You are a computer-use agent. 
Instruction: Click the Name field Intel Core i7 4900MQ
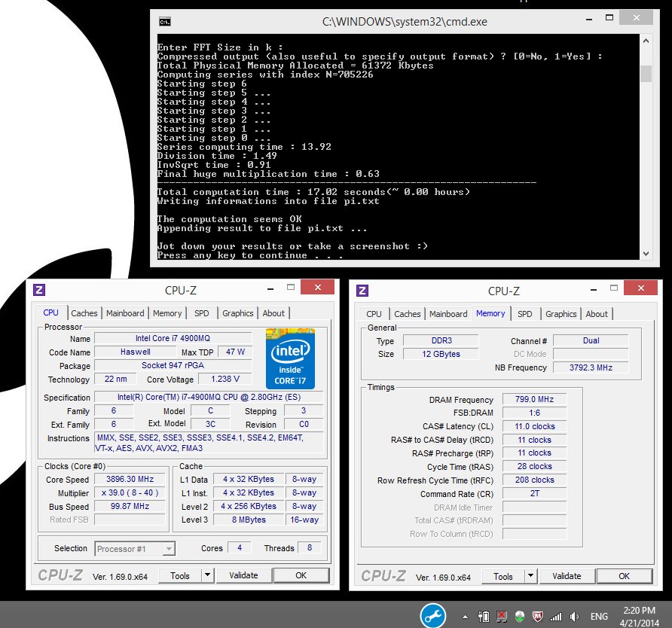[173, 338]
